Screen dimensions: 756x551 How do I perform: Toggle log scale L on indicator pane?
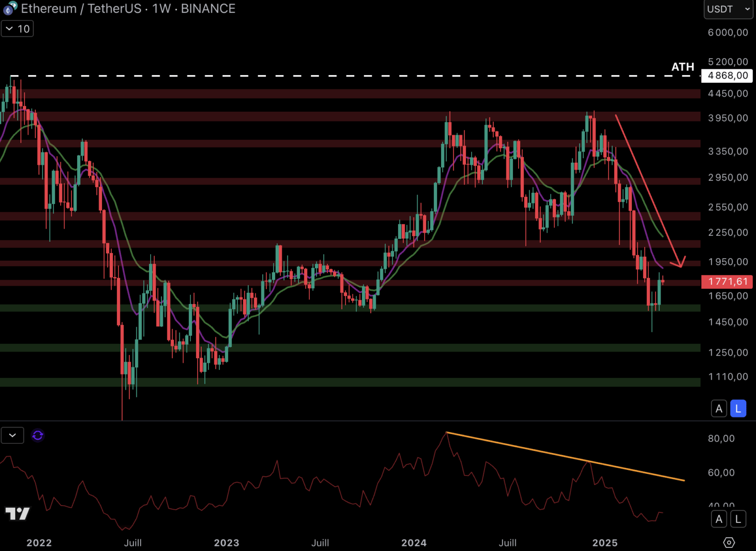(738, 519)
